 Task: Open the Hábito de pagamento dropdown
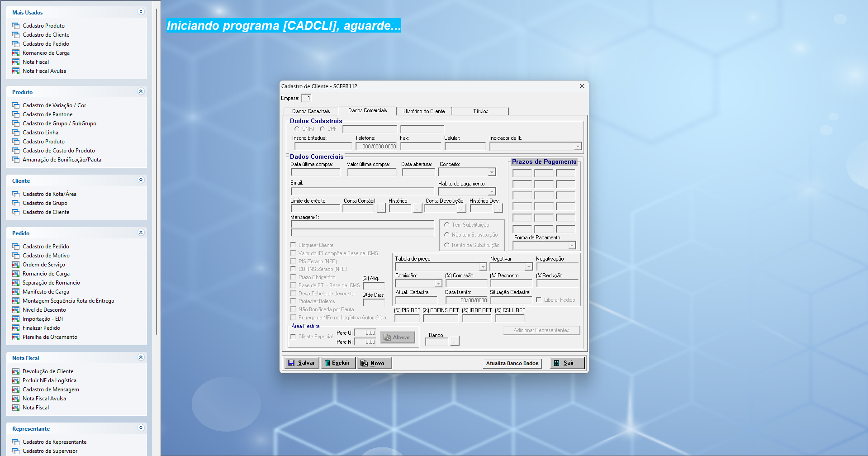492,192
